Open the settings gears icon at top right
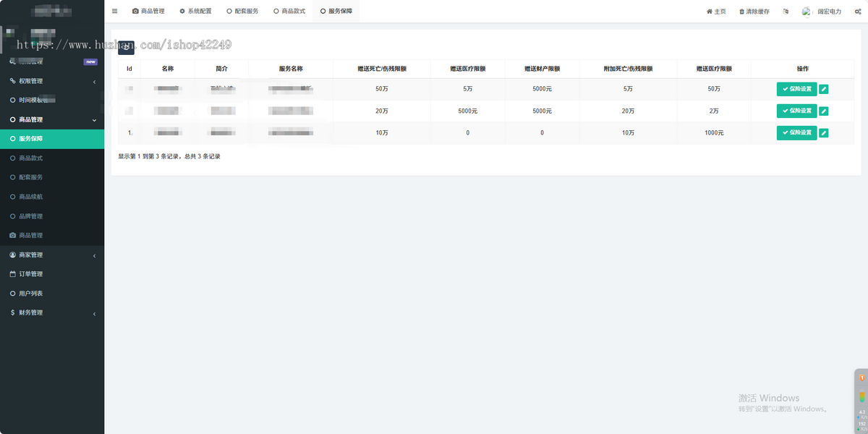Viewport: 868px width, 434px height. click(857, 12)
